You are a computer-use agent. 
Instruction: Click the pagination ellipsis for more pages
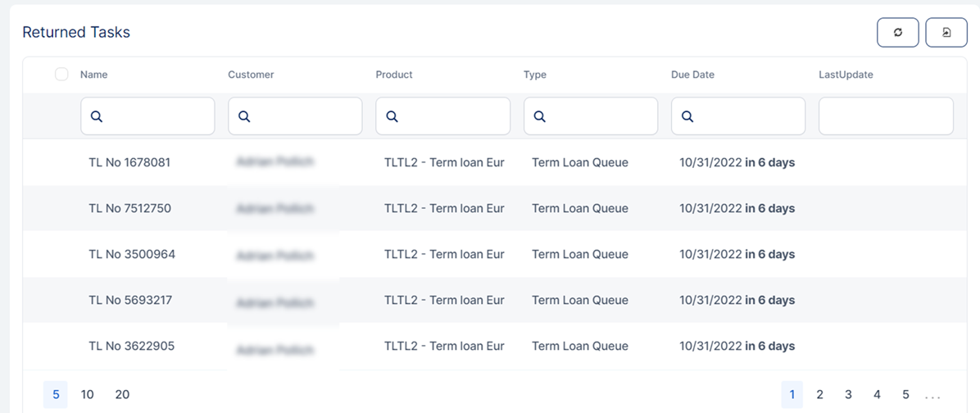click(x=932, y=396)
